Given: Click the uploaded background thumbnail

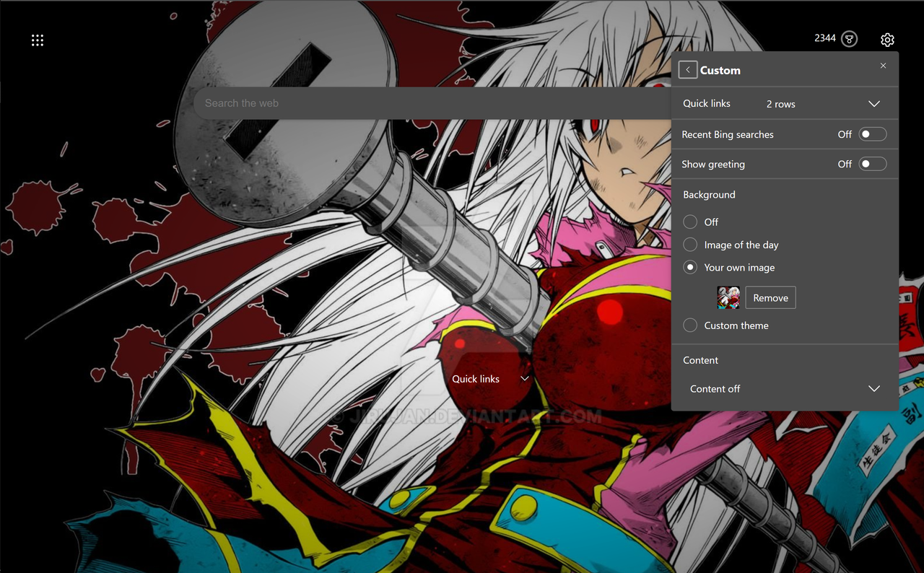Looking at the screenshot, I should tap(728, 297).
